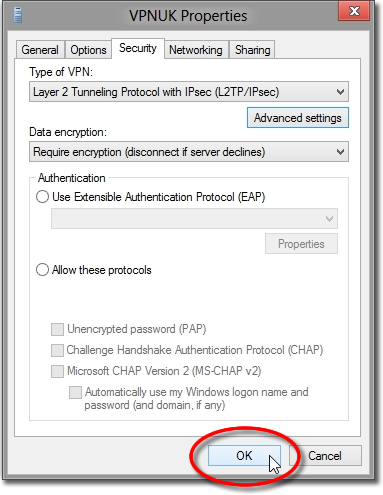Screen dimensions: 383x495
Task: Click the EAP Properties button
Action: 301,244
